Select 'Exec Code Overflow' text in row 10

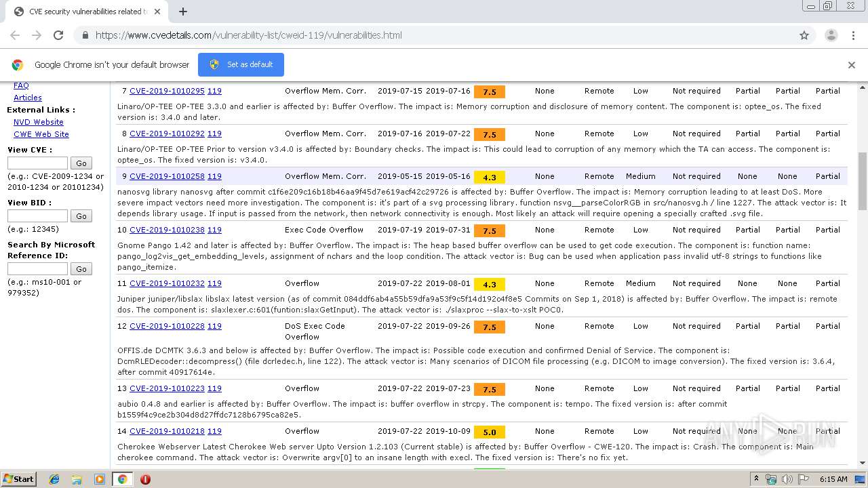(324, 230)
